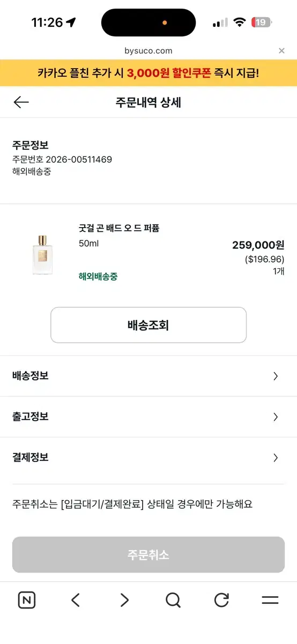
Task: Tap the 주문취소 button
Action: click(x=148, y=555)
